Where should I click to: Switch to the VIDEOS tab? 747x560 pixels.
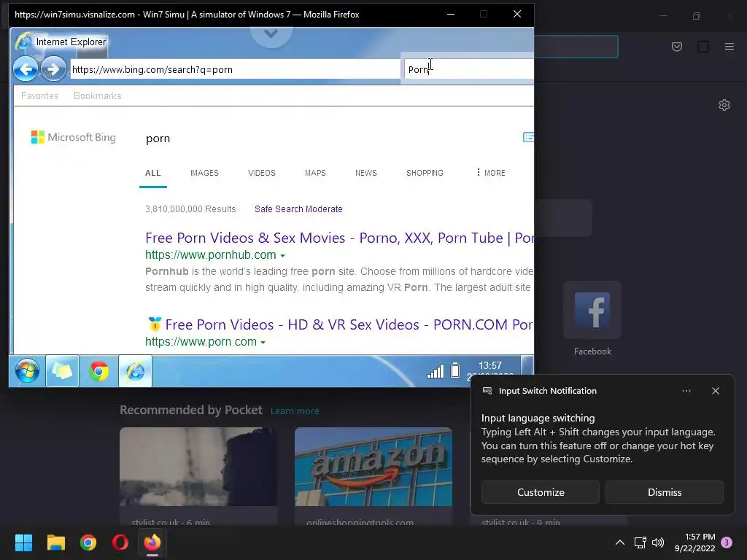[x=262, y=173]
